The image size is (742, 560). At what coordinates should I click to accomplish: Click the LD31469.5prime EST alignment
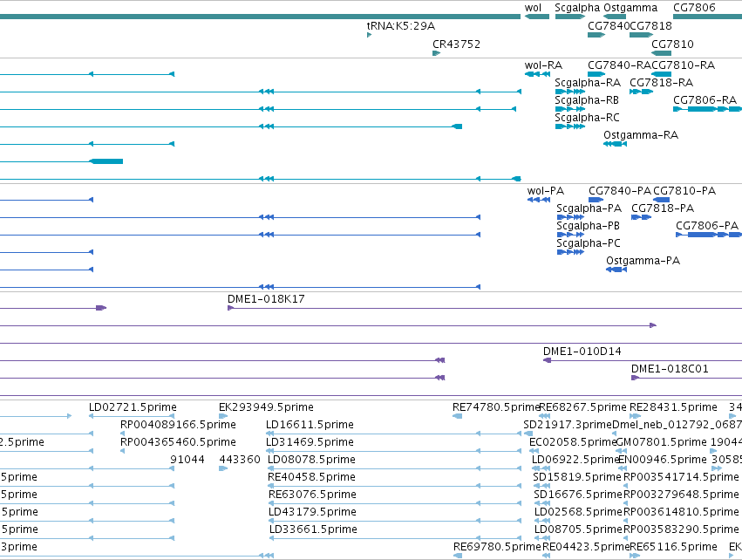pos(394,451)
